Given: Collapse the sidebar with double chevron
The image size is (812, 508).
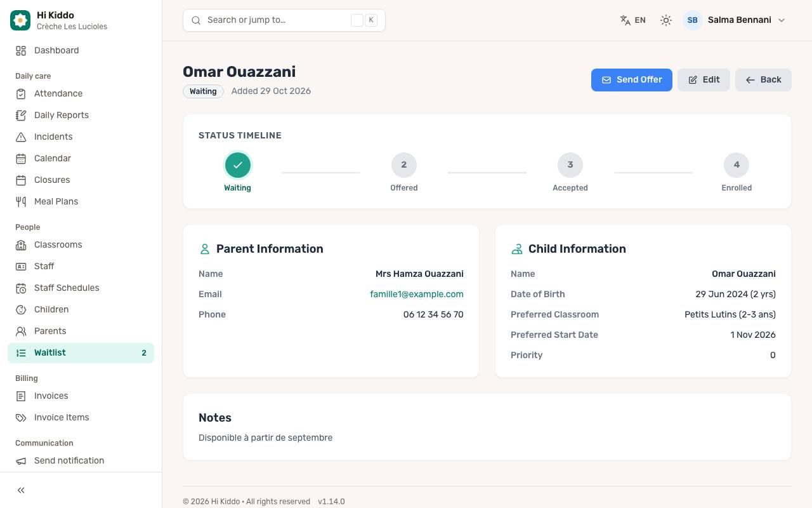Looking at the screenshot, I should (21, 490).
